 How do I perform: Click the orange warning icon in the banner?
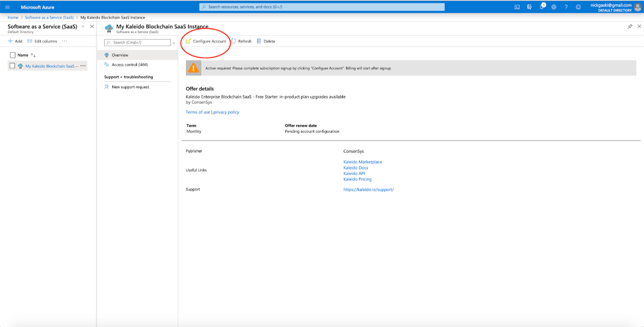[x=193, y=68]
